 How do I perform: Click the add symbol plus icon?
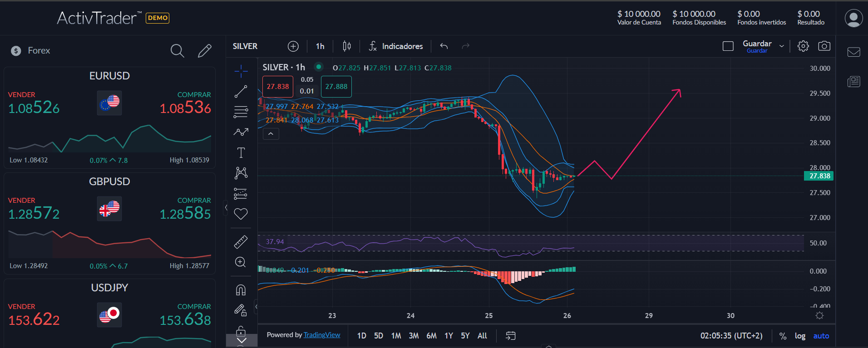tap(293, 46)
